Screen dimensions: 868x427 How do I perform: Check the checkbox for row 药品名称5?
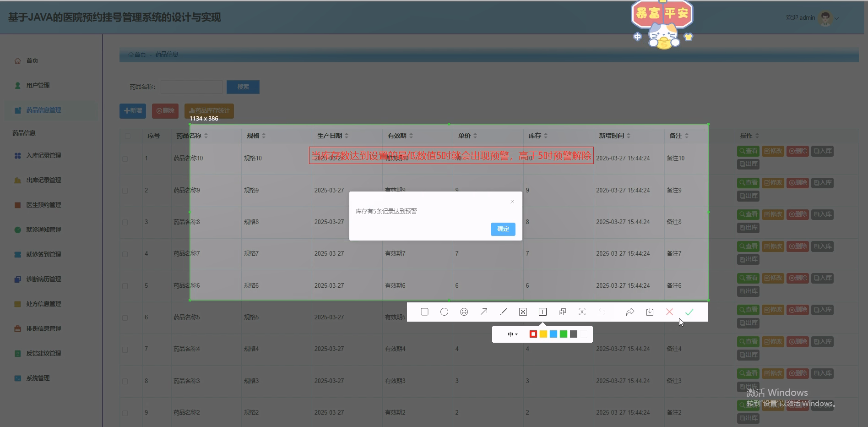(125, 318)
